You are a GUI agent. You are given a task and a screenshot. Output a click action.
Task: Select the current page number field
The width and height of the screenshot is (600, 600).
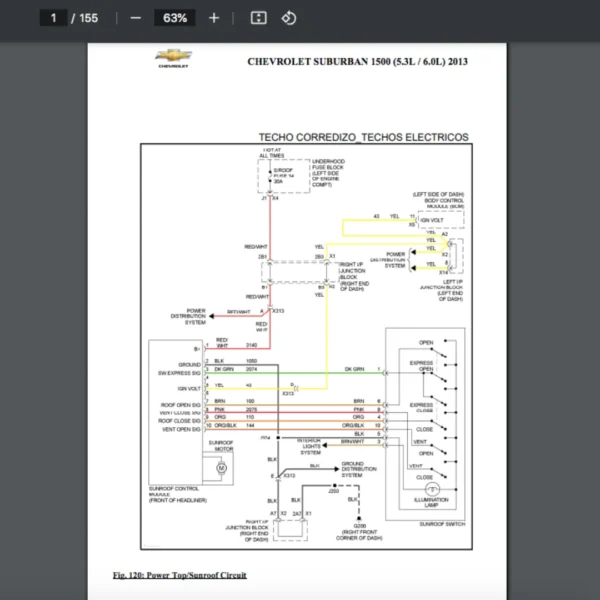[51, 18]
